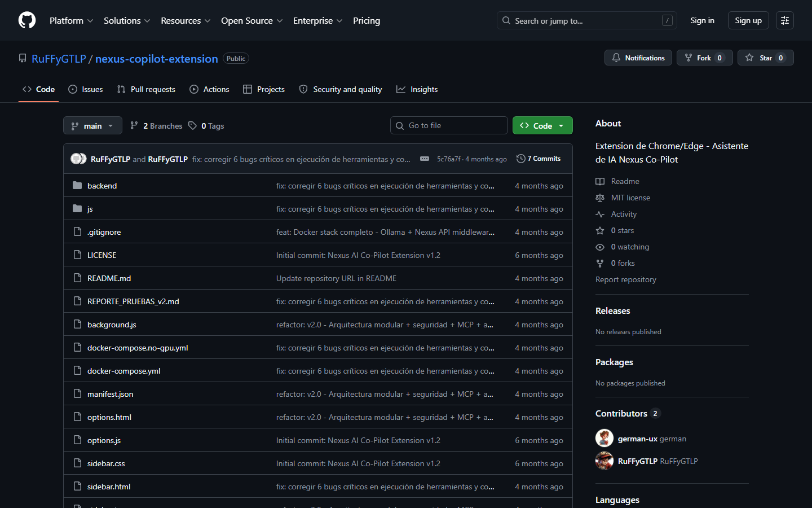Star the nexus-copilot-extension repository
Screen dimensions: 812x508
[766, 58]
